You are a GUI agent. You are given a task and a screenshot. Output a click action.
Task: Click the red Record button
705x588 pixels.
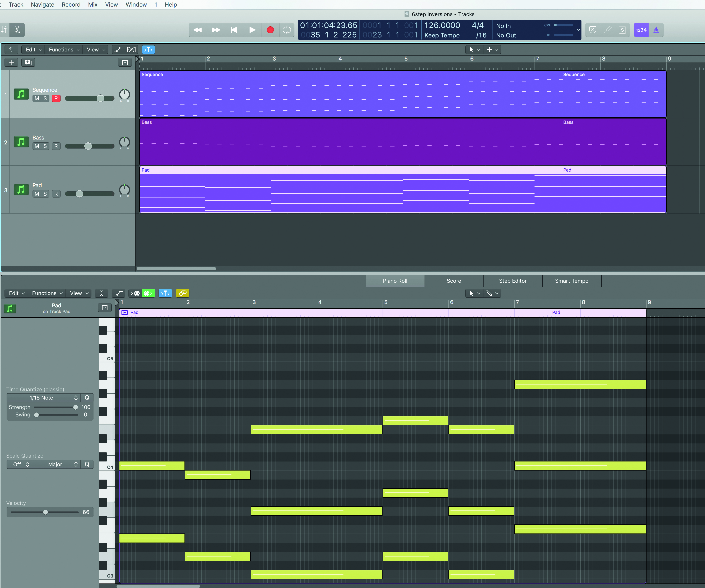click(x=270, y=30)
